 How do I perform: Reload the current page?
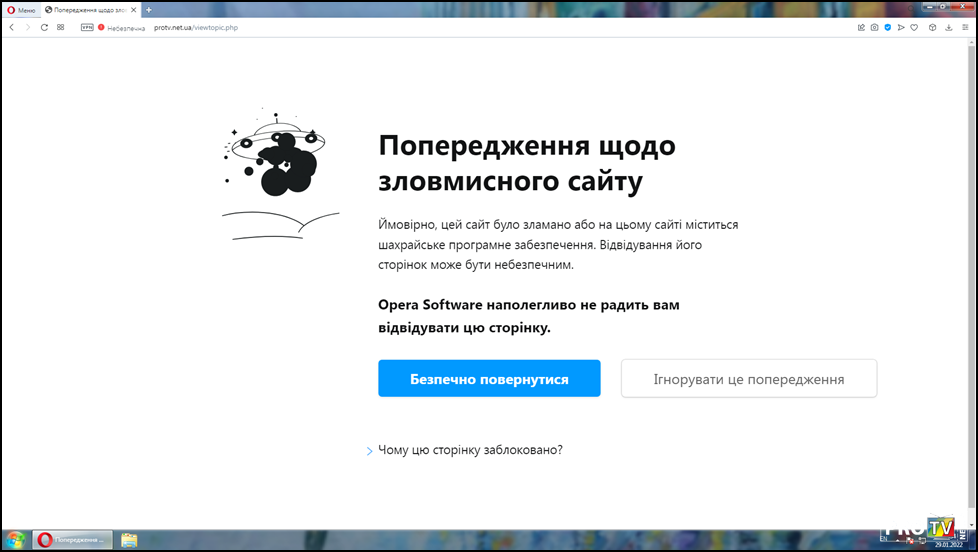(44, 27)
